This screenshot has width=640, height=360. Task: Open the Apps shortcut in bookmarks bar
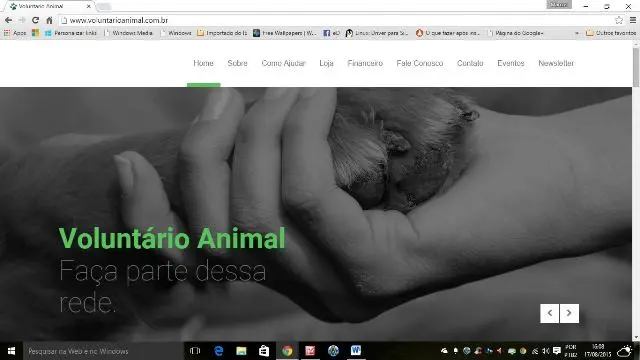15,33
